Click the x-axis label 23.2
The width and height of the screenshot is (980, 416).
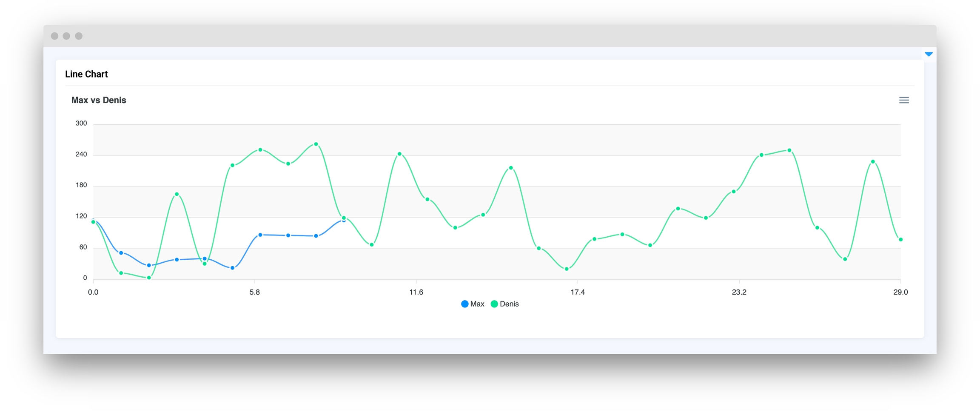pyautogui.click(x=739, y=292)
